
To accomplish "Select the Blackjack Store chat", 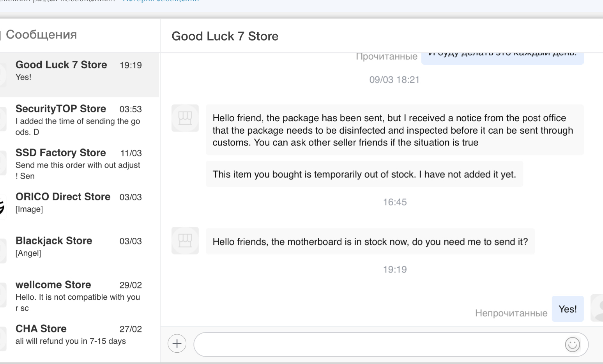I will click(x=78, y=246).
